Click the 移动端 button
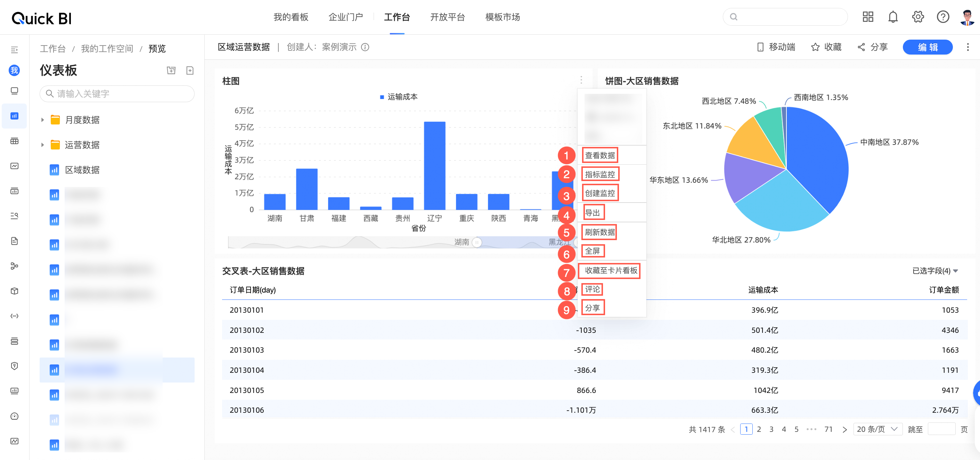This screenshot has height=460, width=980. [776, 47]
